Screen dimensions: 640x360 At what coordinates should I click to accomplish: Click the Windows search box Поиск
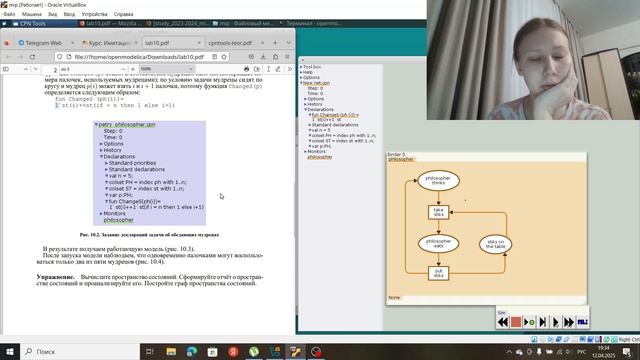pyautogui.click(x=80, y=351)
